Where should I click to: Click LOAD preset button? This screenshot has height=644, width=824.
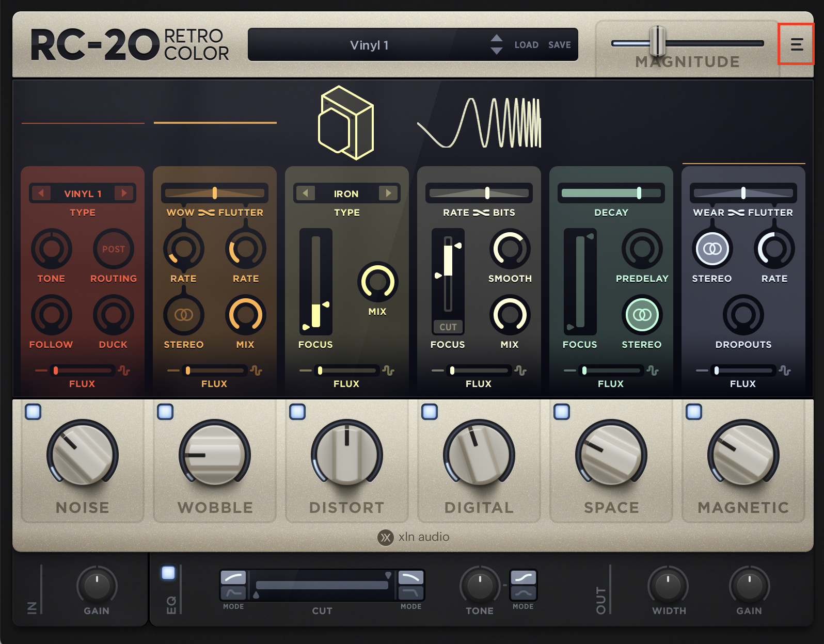[526, 45]
